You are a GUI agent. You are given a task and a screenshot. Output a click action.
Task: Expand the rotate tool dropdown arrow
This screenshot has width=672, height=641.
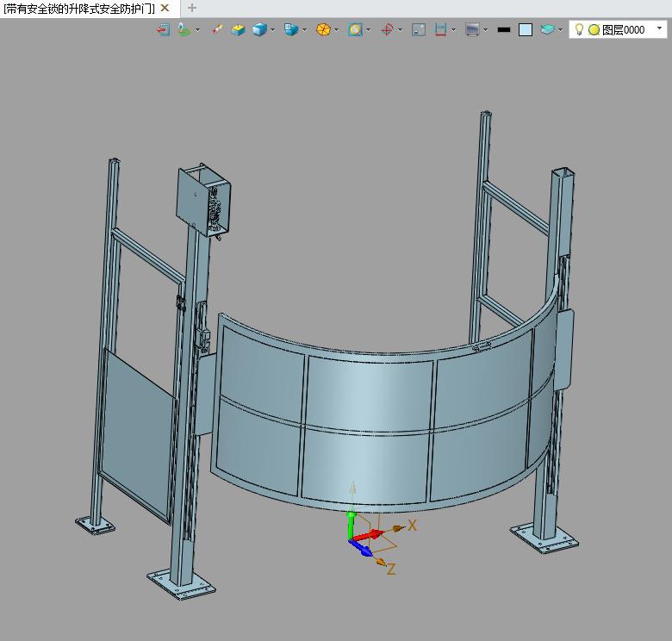[x=400, y=30]
